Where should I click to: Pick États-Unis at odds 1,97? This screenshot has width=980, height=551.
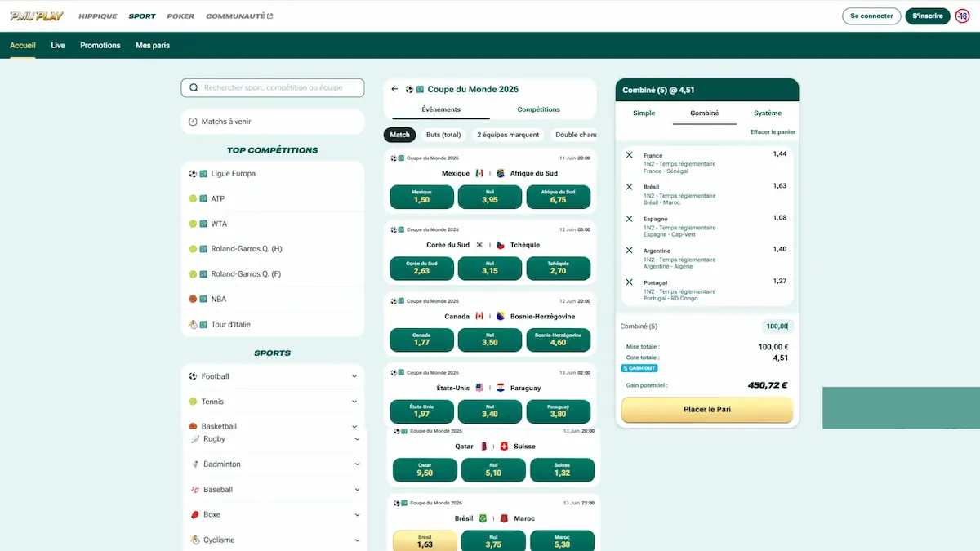point(421,411)
